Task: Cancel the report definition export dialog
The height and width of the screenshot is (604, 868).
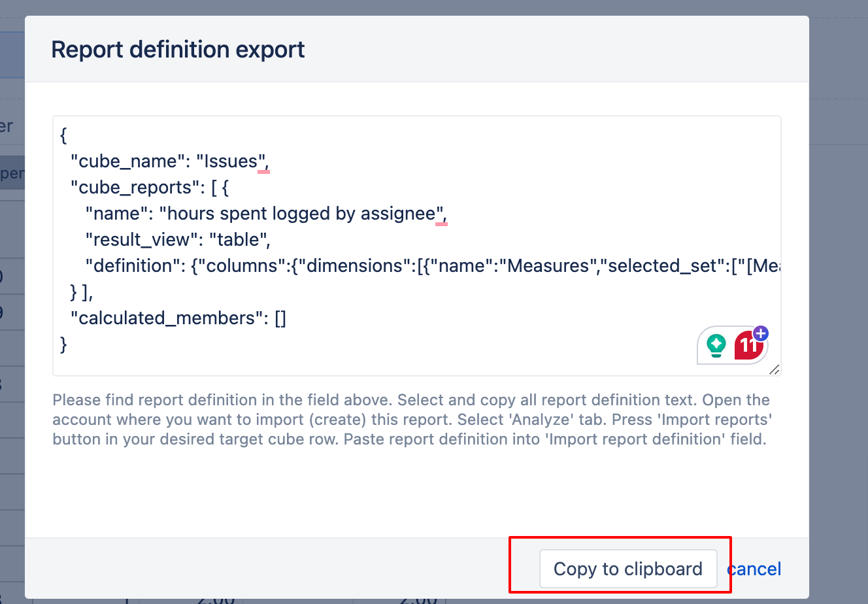Action: [x=755, y=569]
